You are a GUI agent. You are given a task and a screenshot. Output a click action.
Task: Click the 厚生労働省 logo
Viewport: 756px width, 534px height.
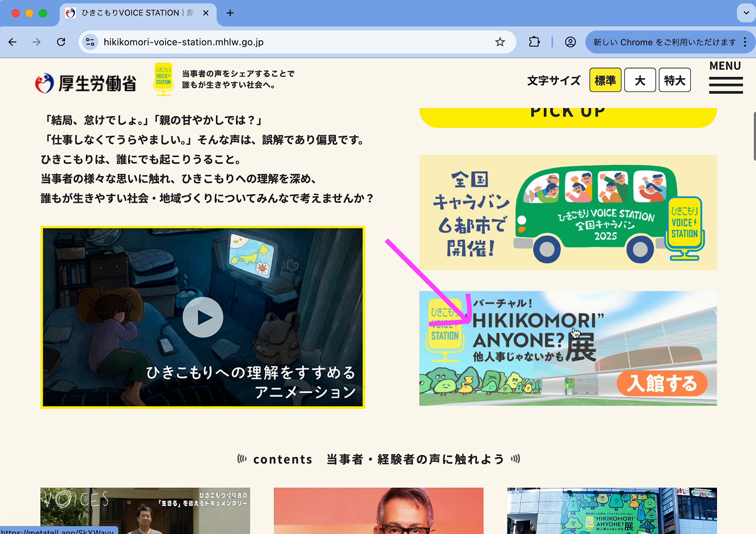(86, 83)
